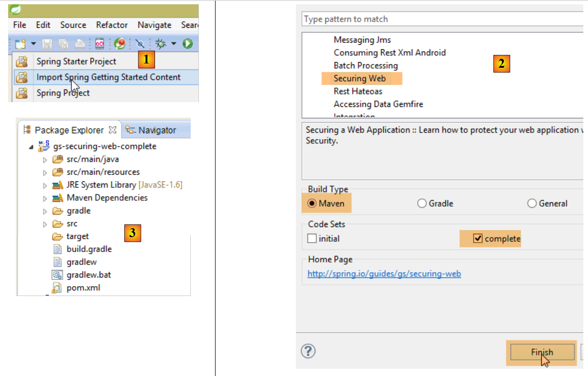Viewport: 588px width, 376px height.
Task: Expand the Maven Dependencies node
Action: tap(45, 198)
